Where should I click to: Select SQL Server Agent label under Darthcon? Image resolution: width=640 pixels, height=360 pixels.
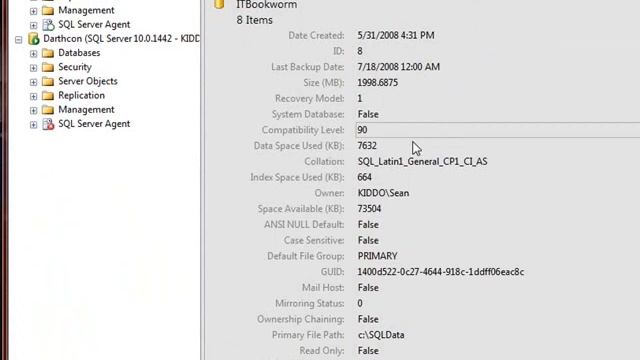[x=94, y=124]
